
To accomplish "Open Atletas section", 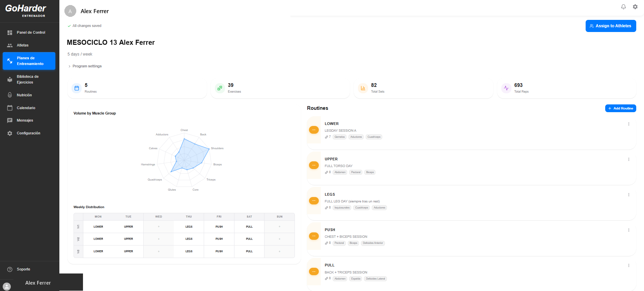I will click(29, 45).
